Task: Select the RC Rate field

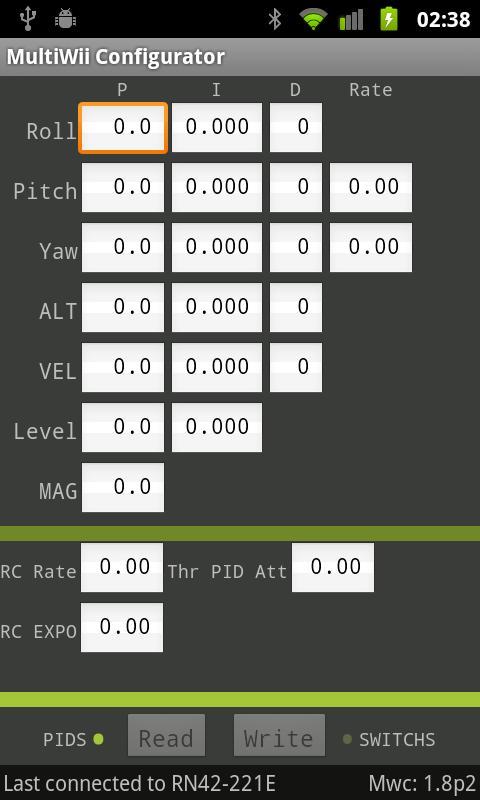Action: pos(122,567)
